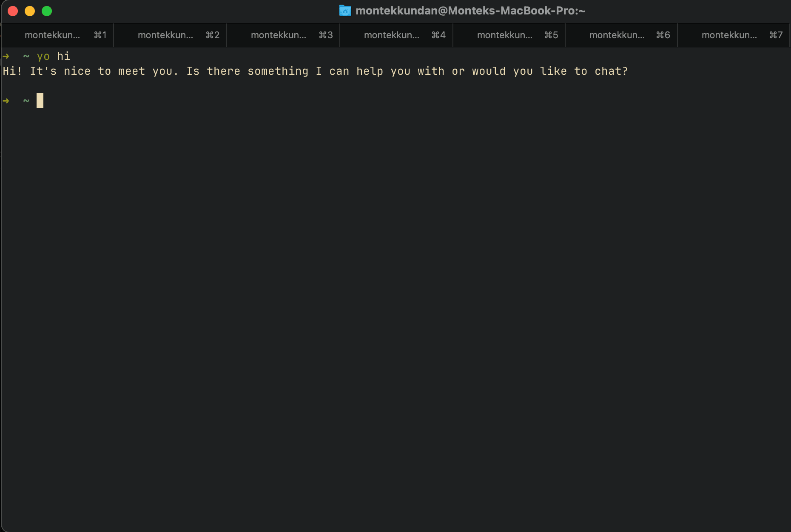
Task: Click the prompt arrow before the yo command
Action: [6, 56]
